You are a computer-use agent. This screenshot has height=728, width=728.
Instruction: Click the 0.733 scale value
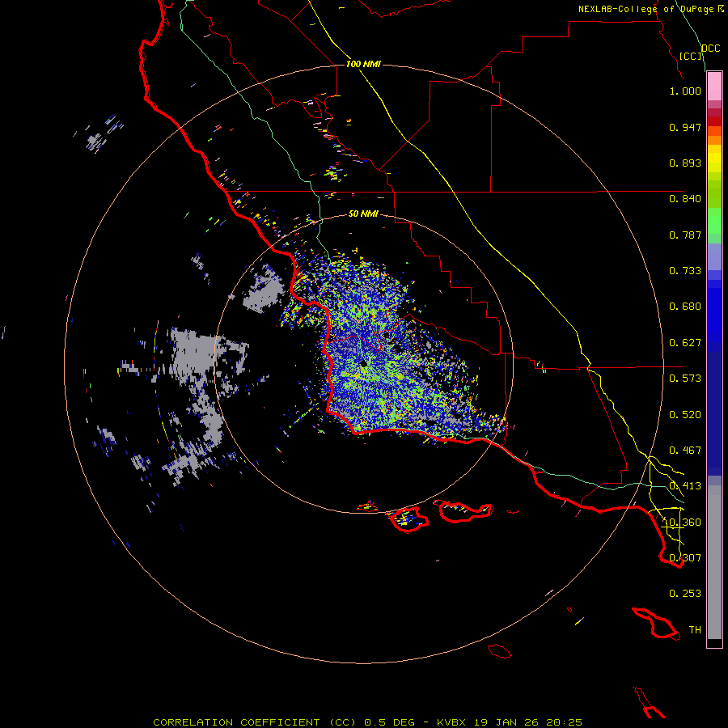pyautogui.click(x=685, y=271)
